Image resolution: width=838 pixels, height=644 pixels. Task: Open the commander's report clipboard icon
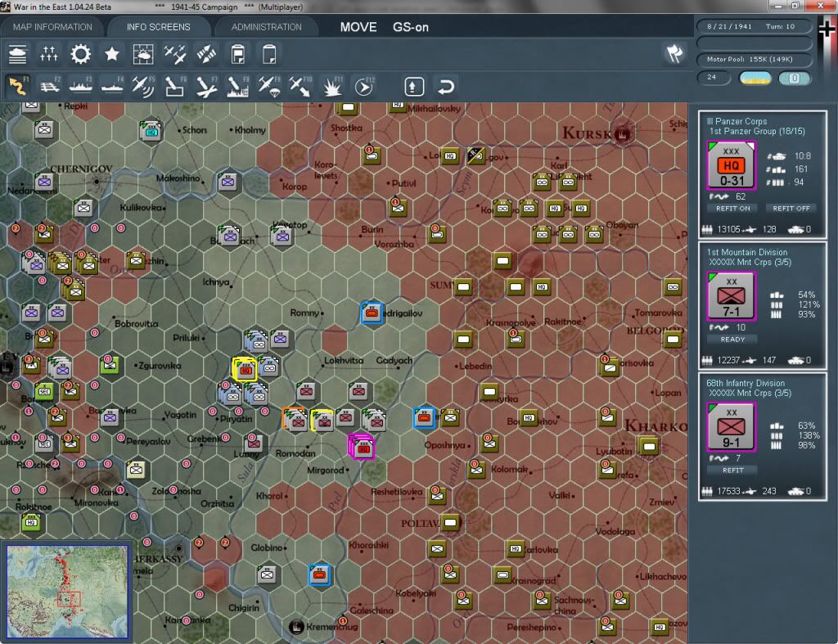(238, 54)
